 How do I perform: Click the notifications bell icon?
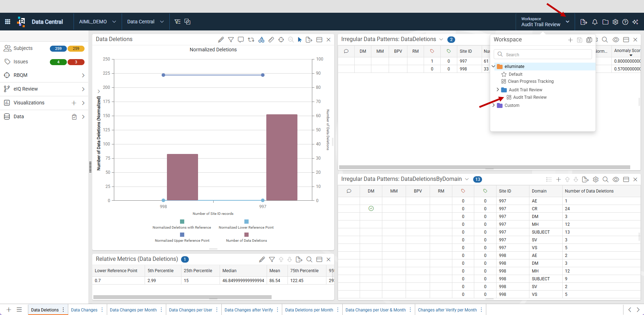(595, 22)
